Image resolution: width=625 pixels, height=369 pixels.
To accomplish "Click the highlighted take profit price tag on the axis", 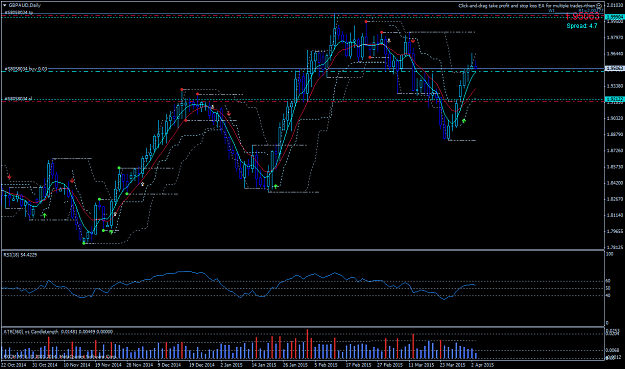I will (x=614, y=18).
